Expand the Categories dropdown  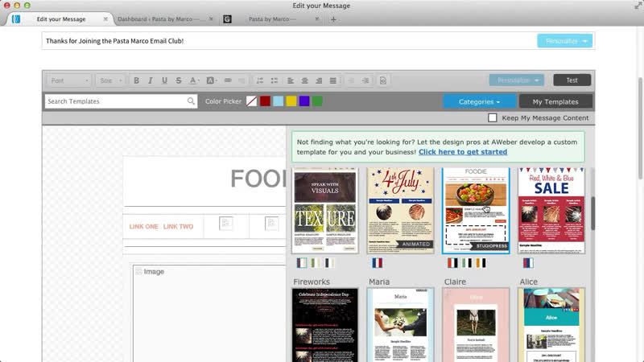[x=480, y=101]
